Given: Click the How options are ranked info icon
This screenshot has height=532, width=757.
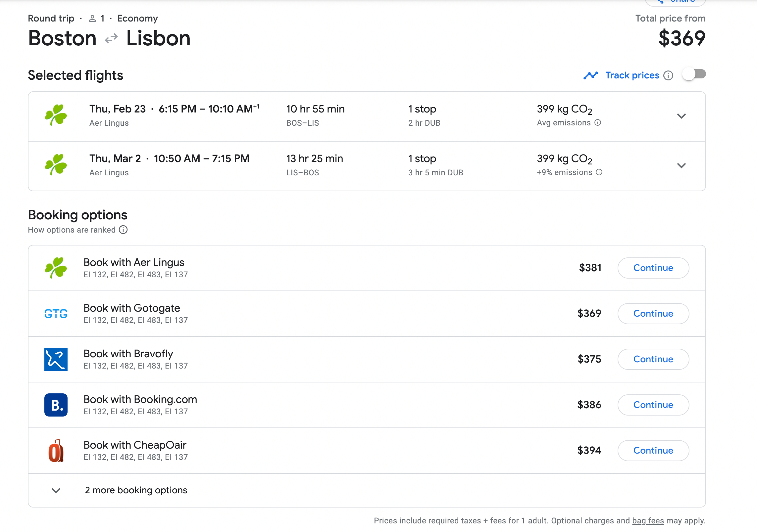Looking at the screenshot, I should pos(123,230).
